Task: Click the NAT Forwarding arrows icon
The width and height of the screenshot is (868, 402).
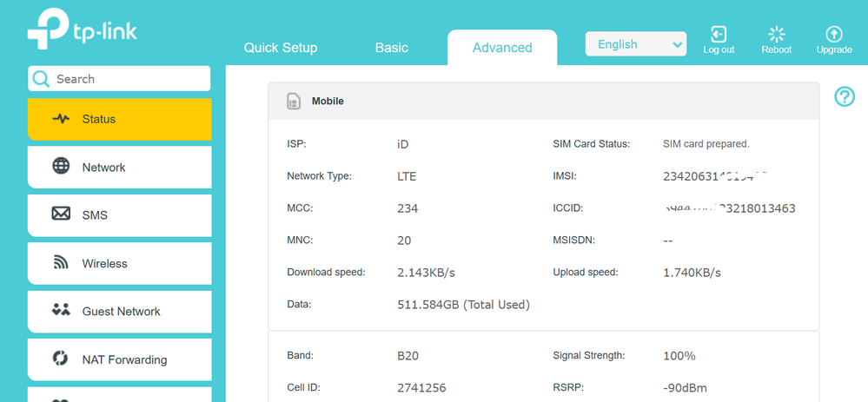Action: (60, 359)
